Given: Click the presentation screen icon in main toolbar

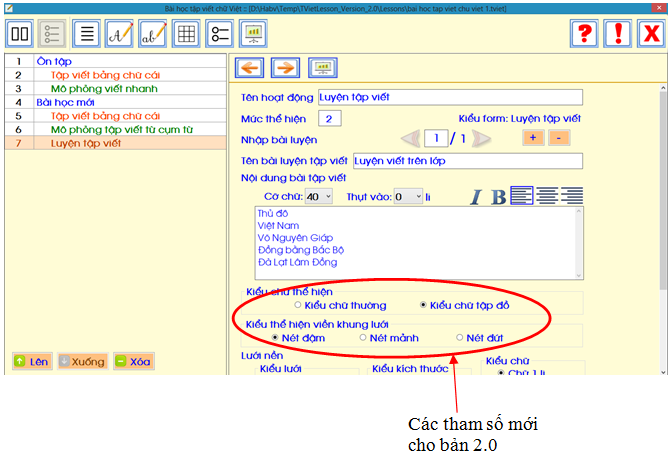Looking at the screenshot, I should tap(254, 33).
